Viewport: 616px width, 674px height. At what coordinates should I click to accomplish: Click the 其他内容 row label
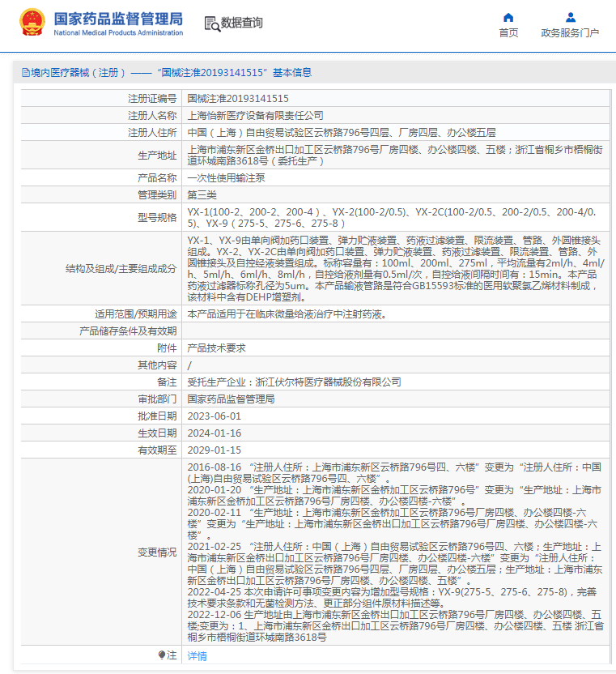pyautogui.click(x=157, y=365)
